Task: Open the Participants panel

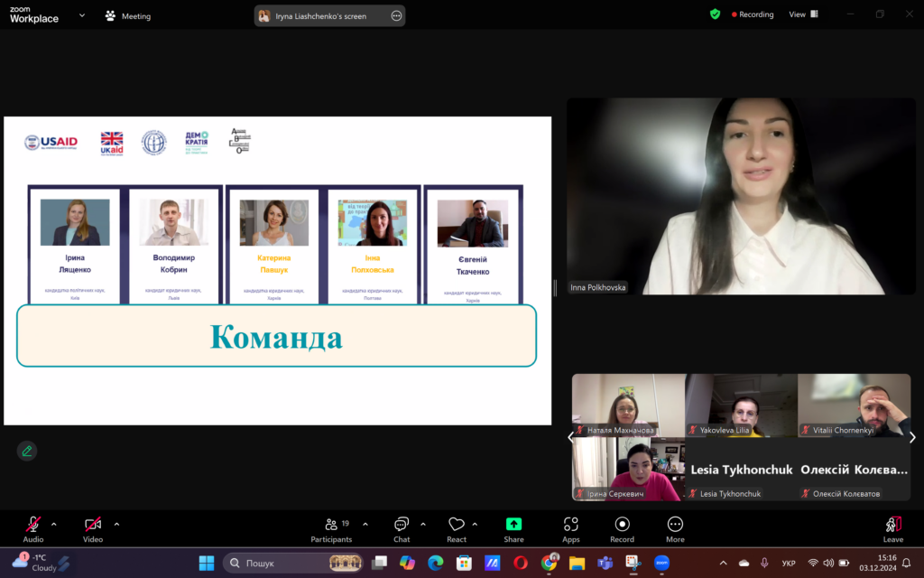Action: tap(331, 529)
